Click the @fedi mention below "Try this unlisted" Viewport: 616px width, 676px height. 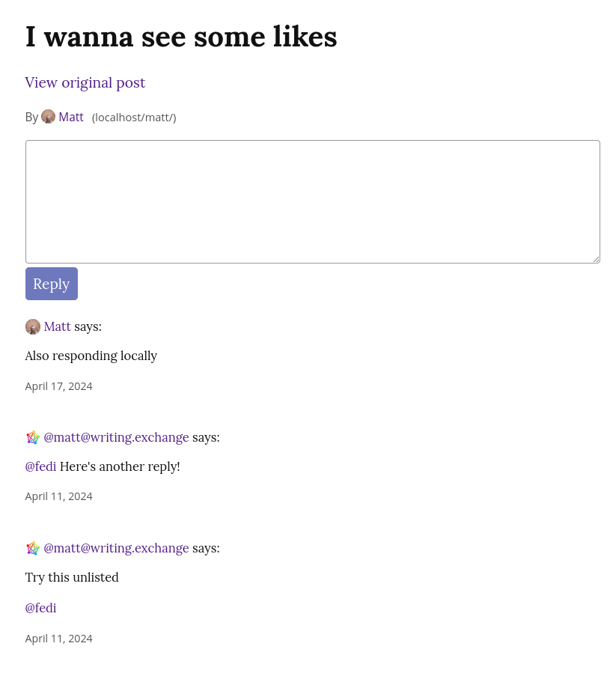[x=40, y=608]
